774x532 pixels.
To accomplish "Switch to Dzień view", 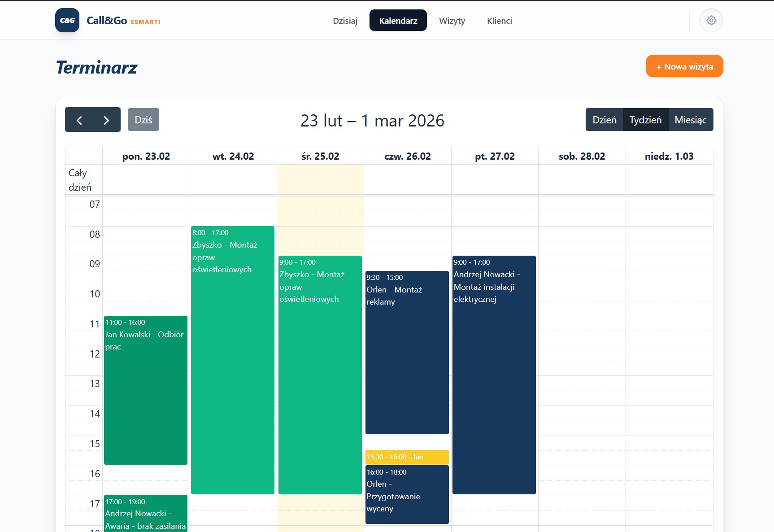I will [x=604, y=120].
